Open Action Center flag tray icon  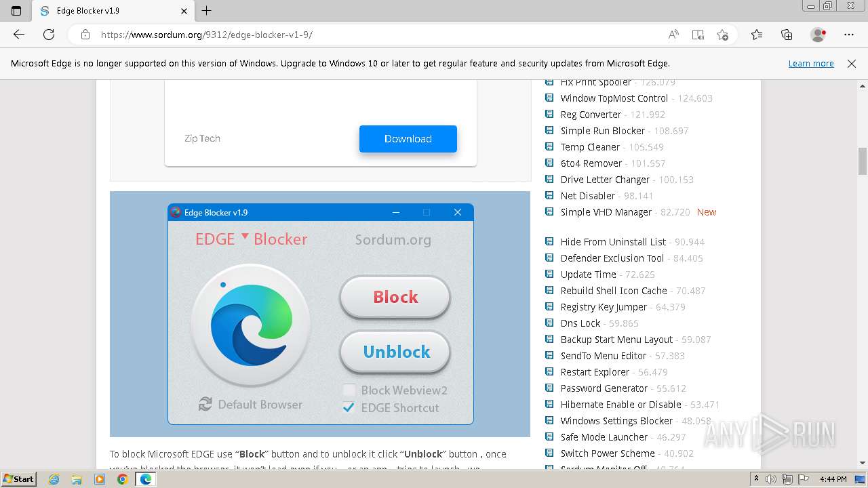coord(804,479)
